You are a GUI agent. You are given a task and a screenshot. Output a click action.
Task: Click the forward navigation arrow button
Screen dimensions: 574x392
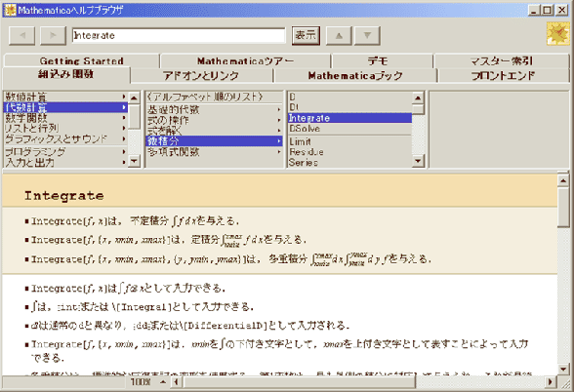53,35
